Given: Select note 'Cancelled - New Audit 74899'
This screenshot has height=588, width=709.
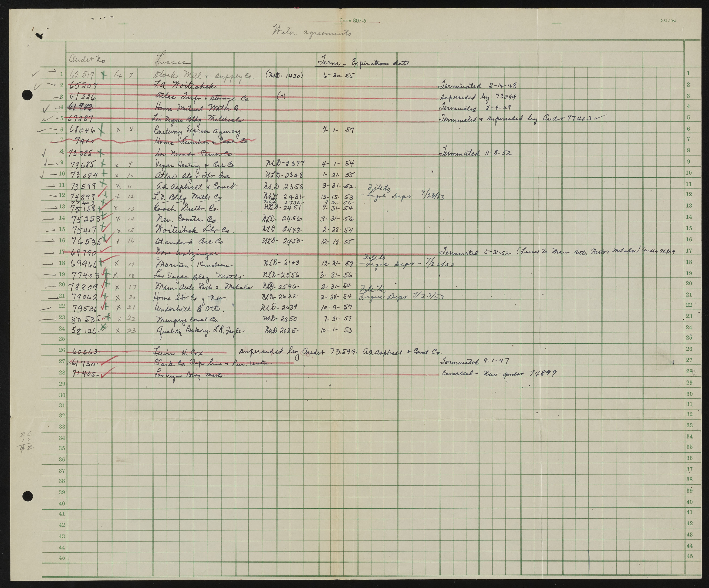Looking at the screenshot, I should tap(499, 374).
